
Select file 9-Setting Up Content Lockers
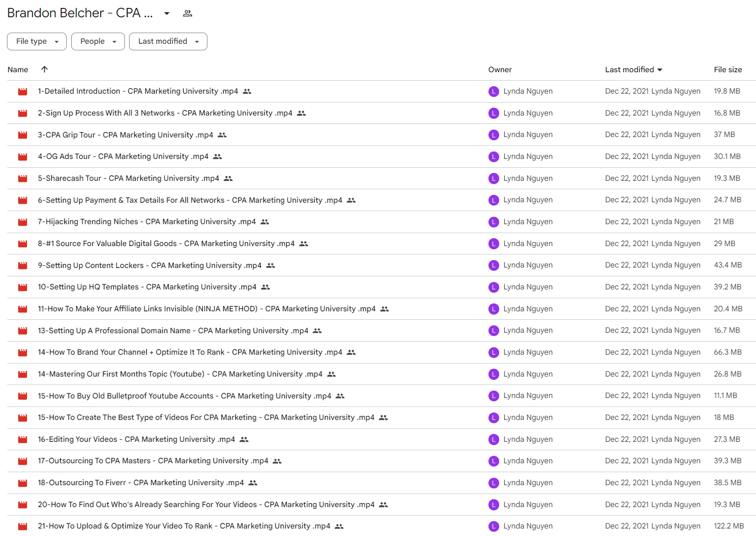tap(150, 265)
